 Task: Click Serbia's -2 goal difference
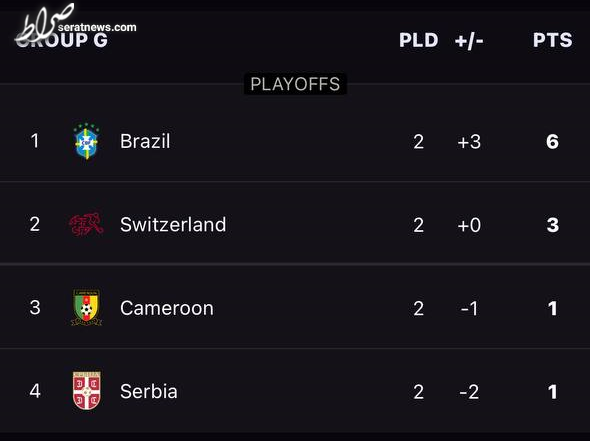469,392
